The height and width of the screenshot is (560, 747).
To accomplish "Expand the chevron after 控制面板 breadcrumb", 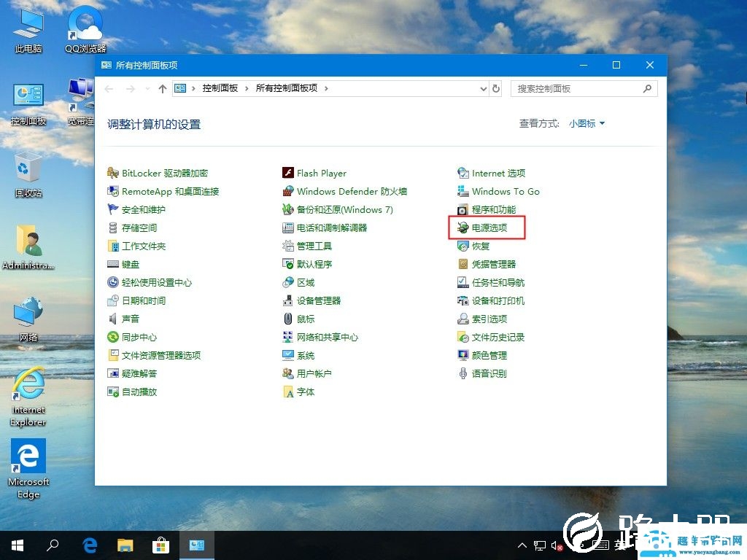I will pos(247,88).
